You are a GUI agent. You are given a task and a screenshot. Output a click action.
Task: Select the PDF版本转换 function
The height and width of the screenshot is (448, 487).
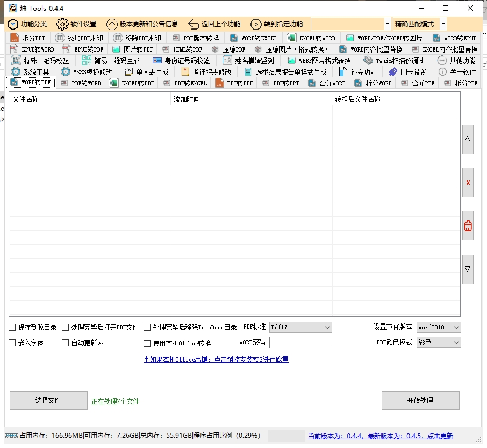[196, 38]
